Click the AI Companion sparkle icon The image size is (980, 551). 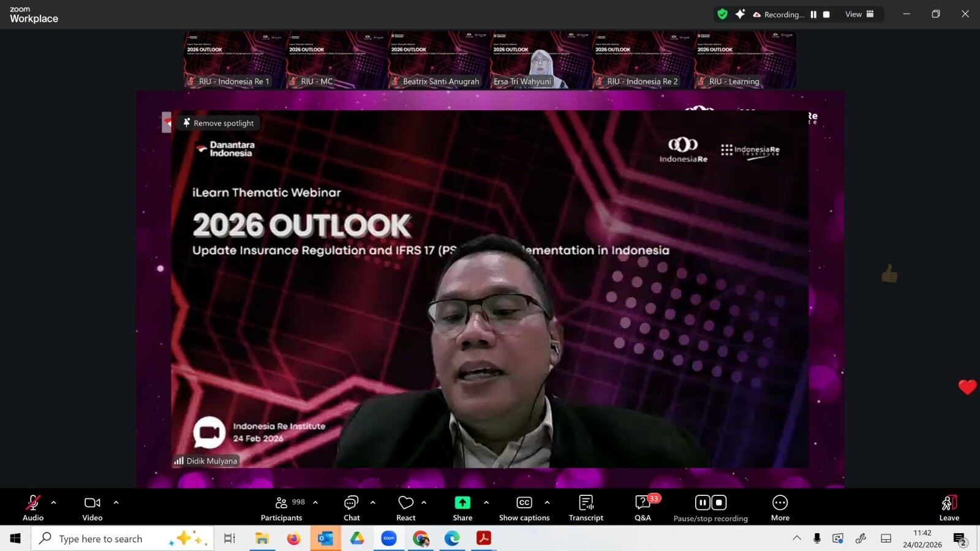740,14
